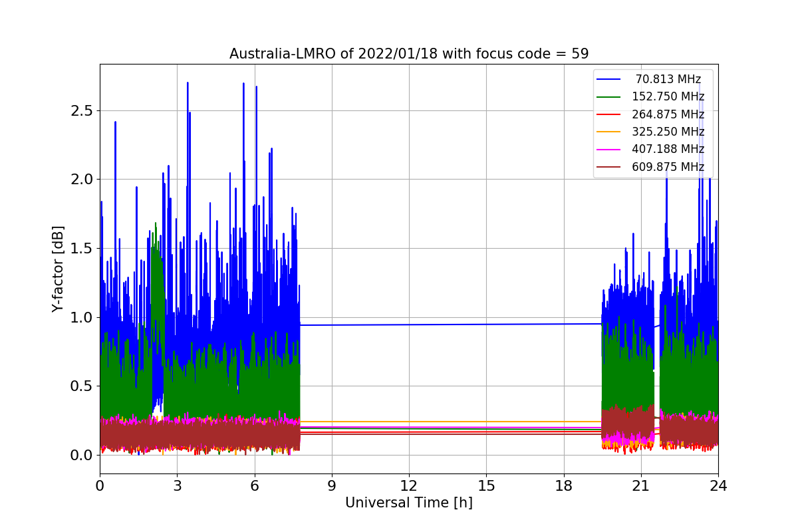Click the y-axis tick label 0.5
The width and height of the screenshot is (798, 532).
(82, 386)
